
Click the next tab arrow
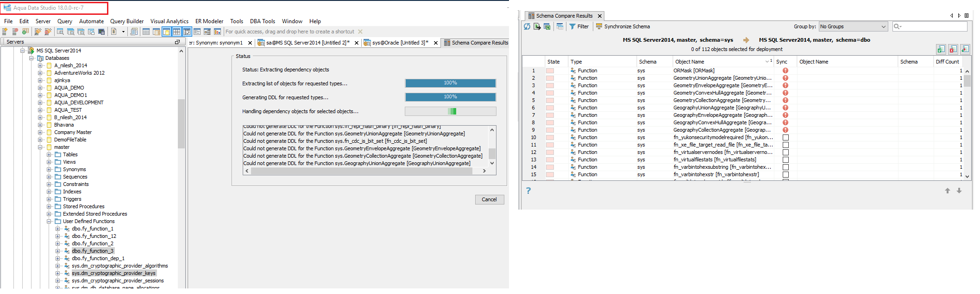[x=959, y=16]
